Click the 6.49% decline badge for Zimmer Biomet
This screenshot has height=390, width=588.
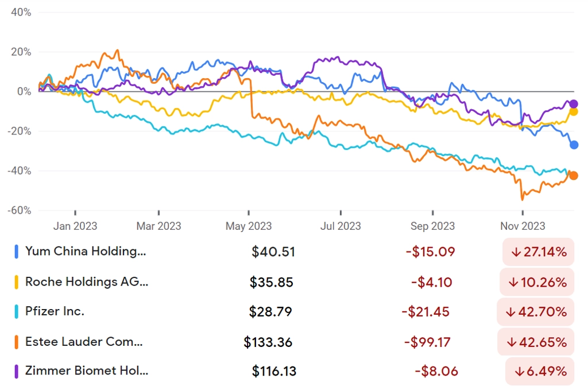(x=540, y=371)
